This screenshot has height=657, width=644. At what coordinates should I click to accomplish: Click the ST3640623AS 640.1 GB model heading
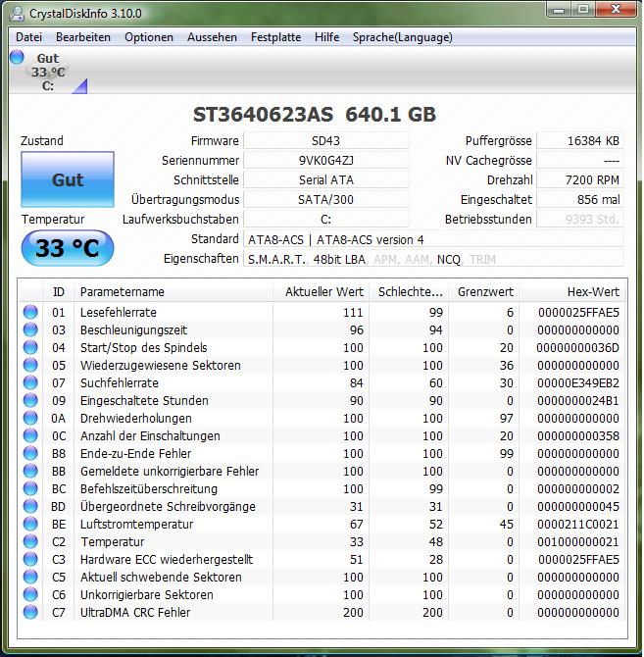(315, 115)
